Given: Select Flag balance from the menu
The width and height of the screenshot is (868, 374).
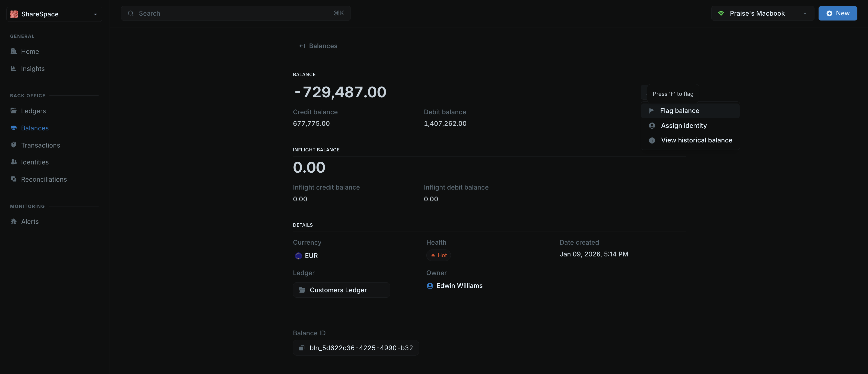Looking at the screenshot, I should point(679,111).
